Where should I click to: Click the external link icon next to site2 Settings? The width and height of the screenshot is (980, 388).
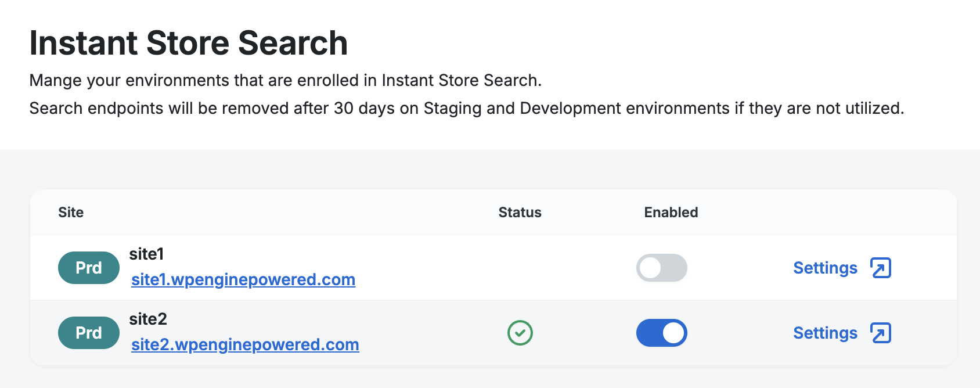point(881,333)
